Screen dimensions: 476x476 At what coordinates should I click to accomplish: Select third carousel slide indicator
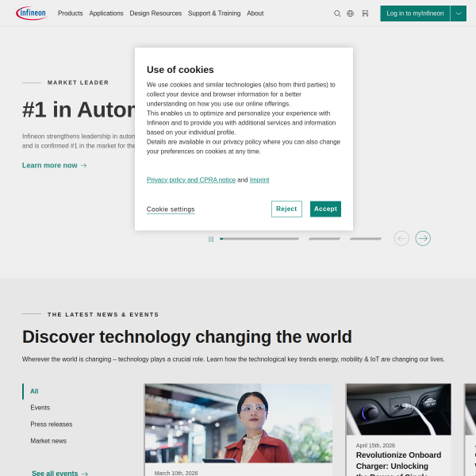pyautogui.click(x=366, y=239)
